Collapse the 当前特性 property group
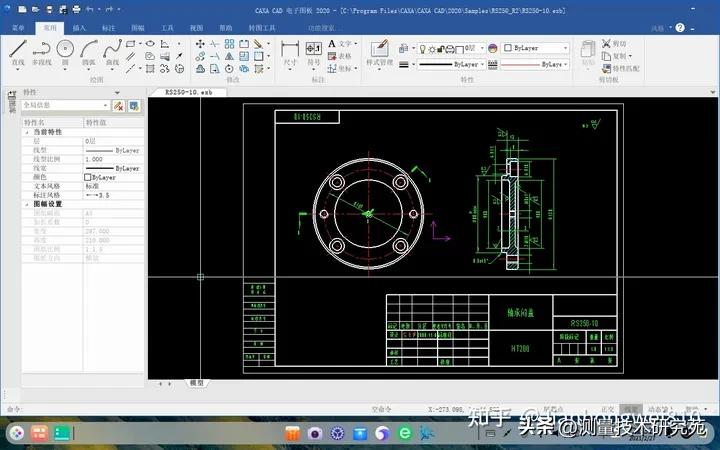 point(27,132)
